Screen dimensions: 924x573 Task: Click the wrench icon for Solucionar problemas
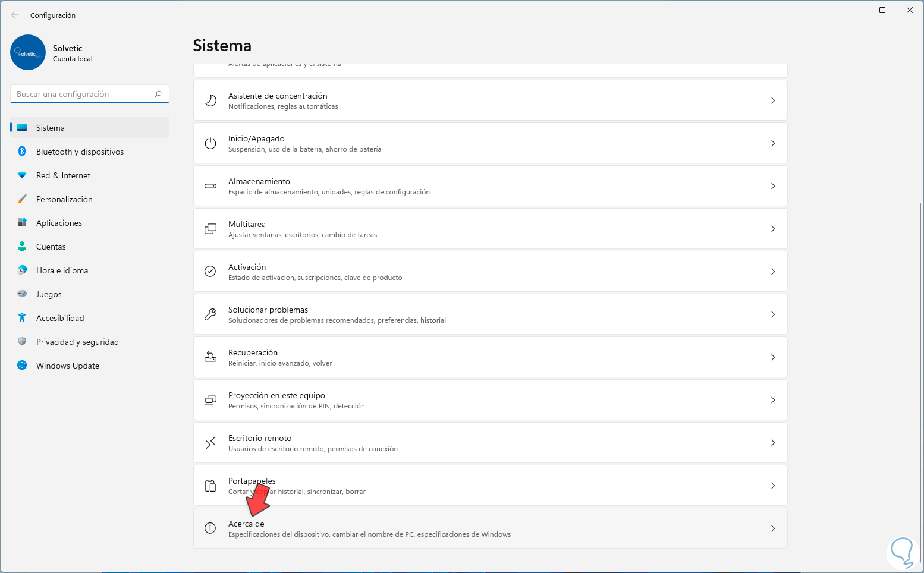(210, 314)
